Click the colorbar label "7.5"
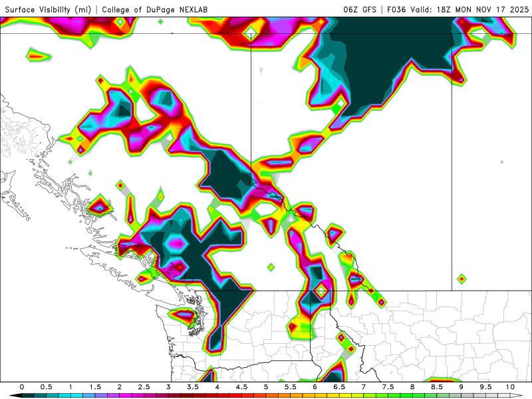 (x=388, y=387)
